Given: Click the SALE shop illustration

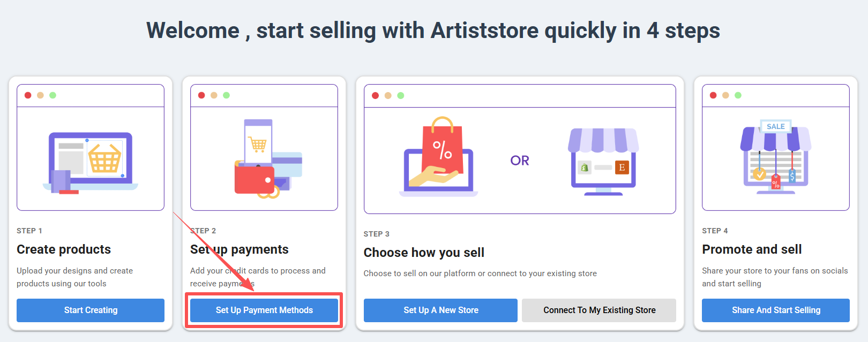Looking at the screenshot, I should coord(775,157).
